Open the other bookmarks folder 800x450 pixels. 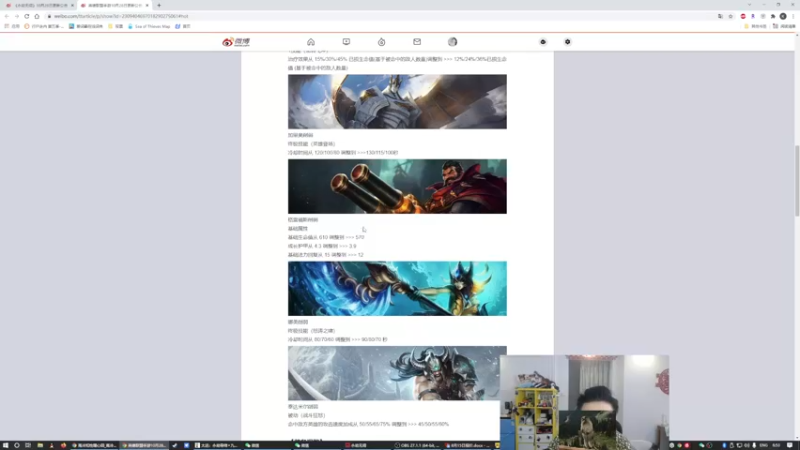pos(756,26)
